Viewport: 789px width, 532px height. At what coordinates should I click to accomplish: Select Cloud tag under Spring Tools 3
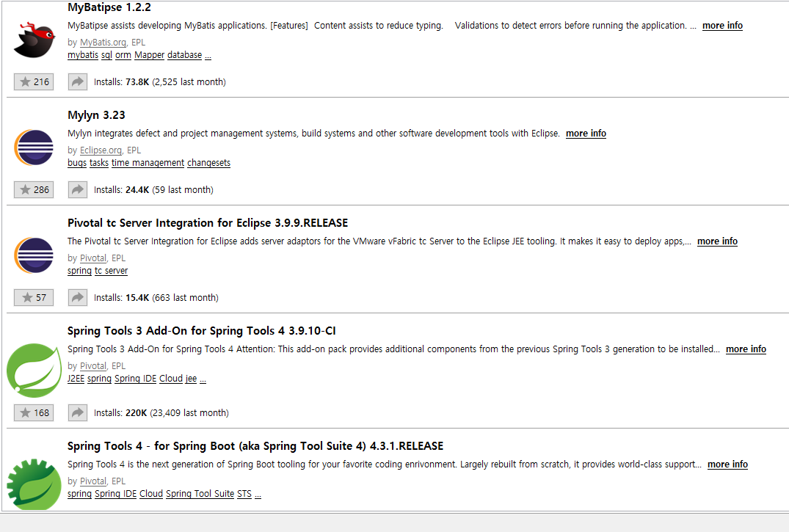point(171,379)
